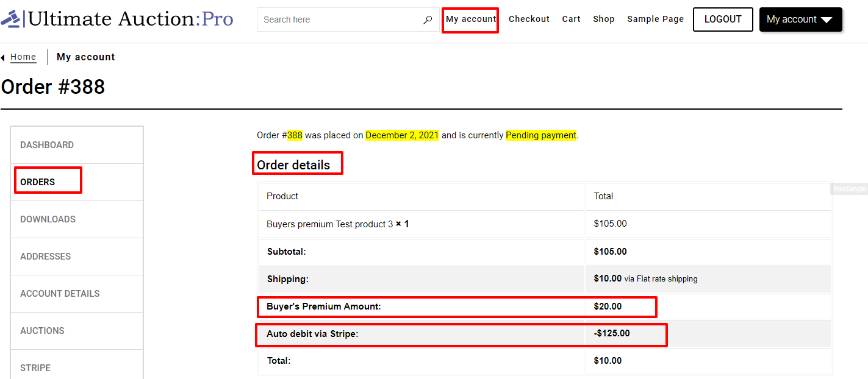
Task: Click the final 'Total:' label
Action: coord(279,361)
